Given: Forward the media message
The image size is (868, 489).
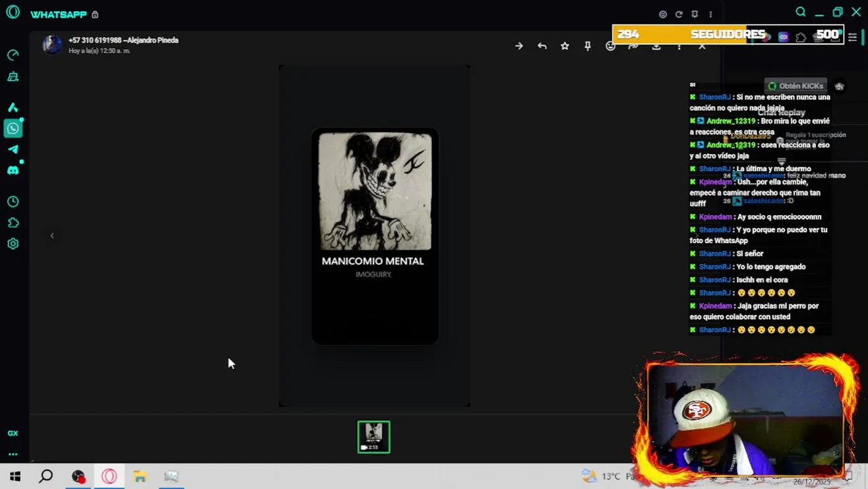Looking at the screenshot, I should click(633, 46).
